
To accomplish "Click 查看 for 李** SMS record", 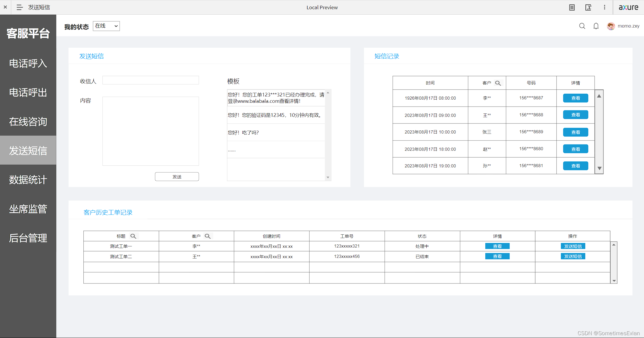I will tap(575, 98).
